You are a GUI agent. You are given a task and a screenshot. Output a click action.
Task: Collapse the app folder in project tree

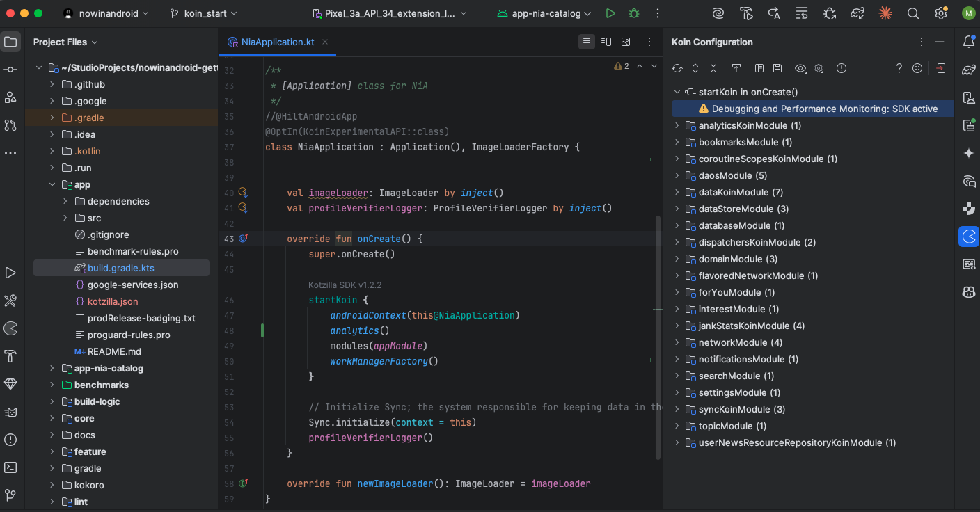tap(52, 185)
